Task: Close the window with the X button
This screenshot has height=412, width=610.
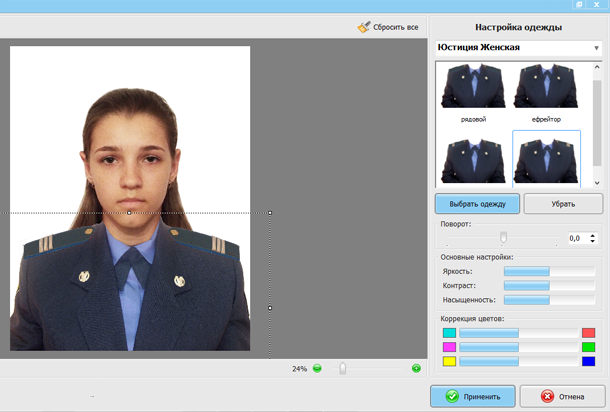Action: [x=596, y=5]
